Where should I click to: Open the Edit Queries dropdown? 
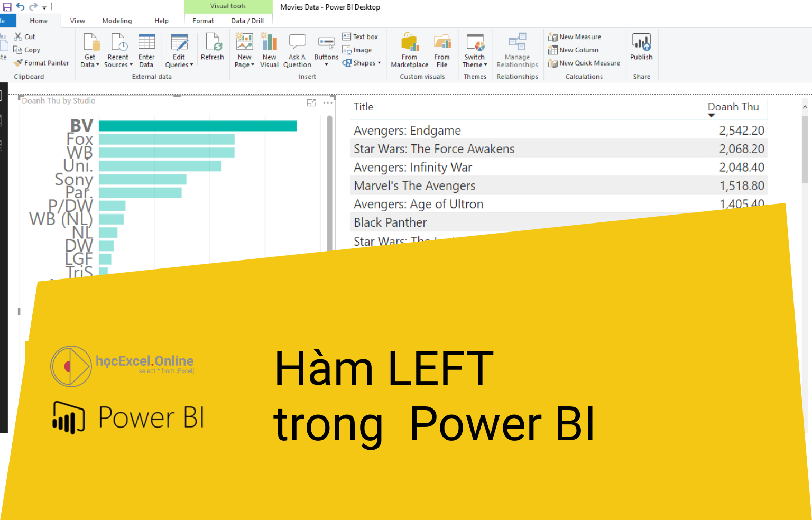(179, 50)
